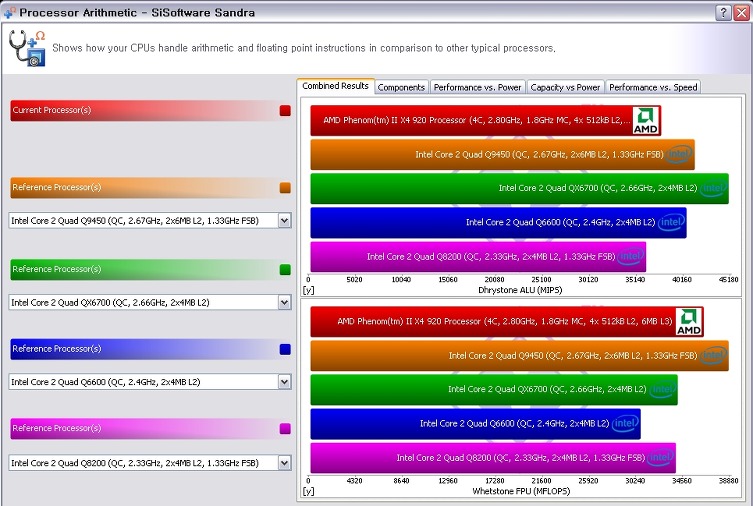Click the Q6600 blue Dhrystone bar

498,223
